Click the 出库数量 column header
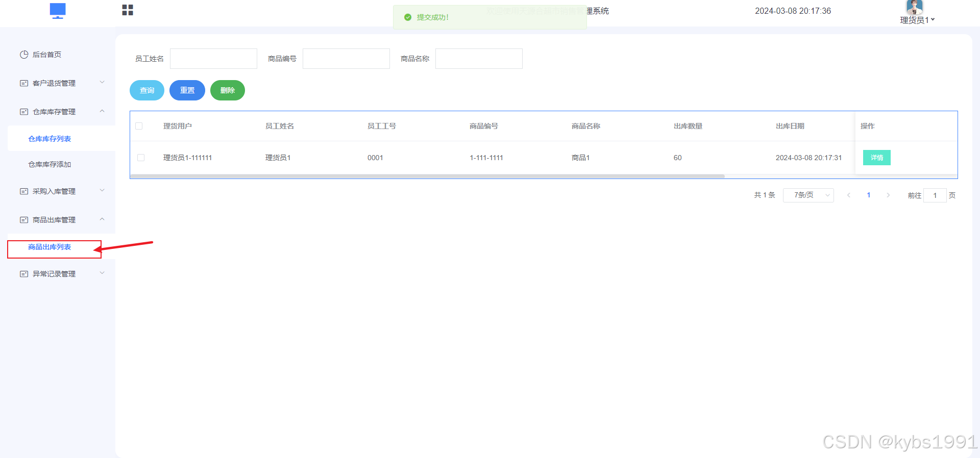The height and width of the screenshot is (458, 980). [688, 126]
